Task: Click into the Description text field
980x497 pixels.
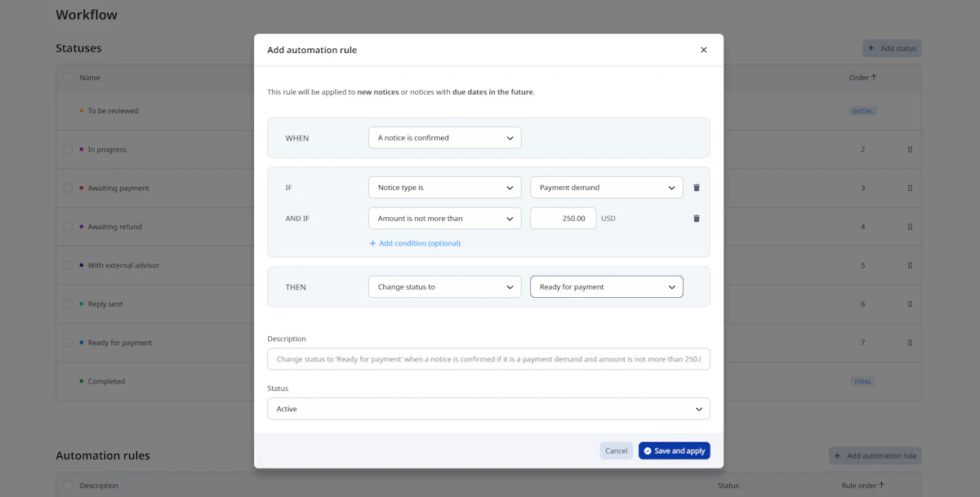Action: pyautogui.click(x=488, y=359)
